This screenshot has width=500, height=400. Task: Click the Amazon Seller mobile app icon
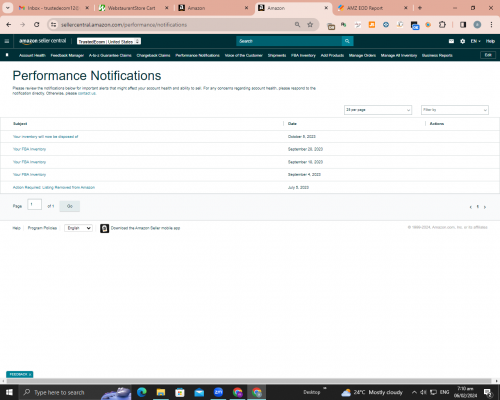104,228
